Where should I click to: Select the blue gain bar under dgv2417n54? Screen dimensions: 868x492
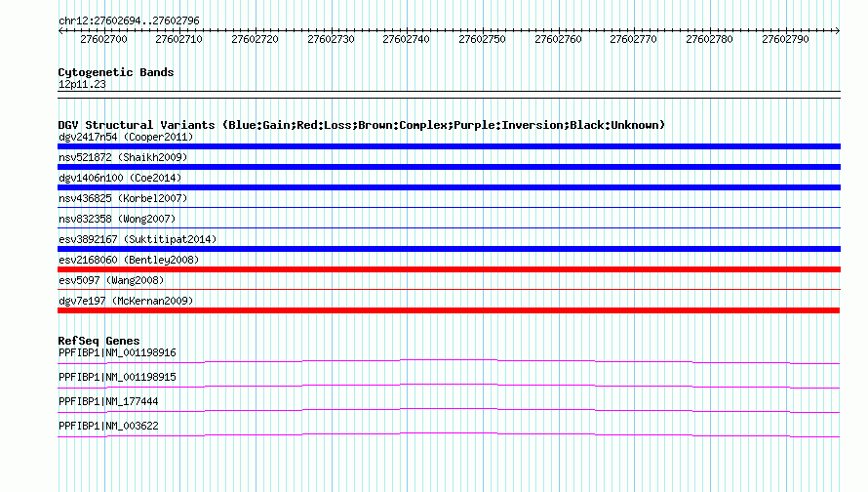click(449, 146)
